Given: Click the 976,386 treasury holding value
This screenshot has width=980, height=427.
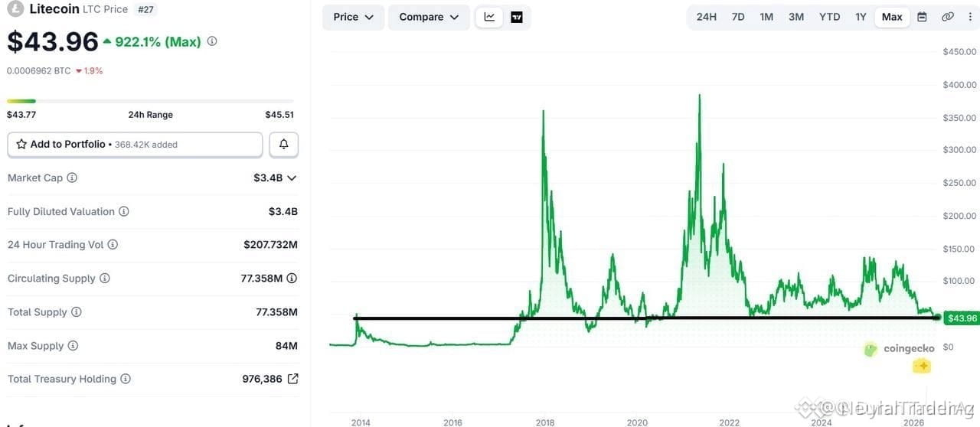Looking at the screenshot, I should [262, 379].
